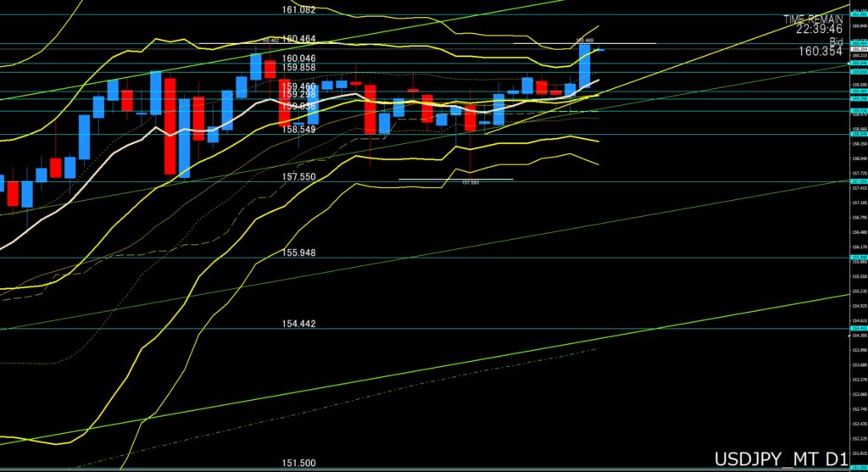Click the 160.046 horizontal line label
The width and height of the screenshot is (868, 472).
coord(298,58)
